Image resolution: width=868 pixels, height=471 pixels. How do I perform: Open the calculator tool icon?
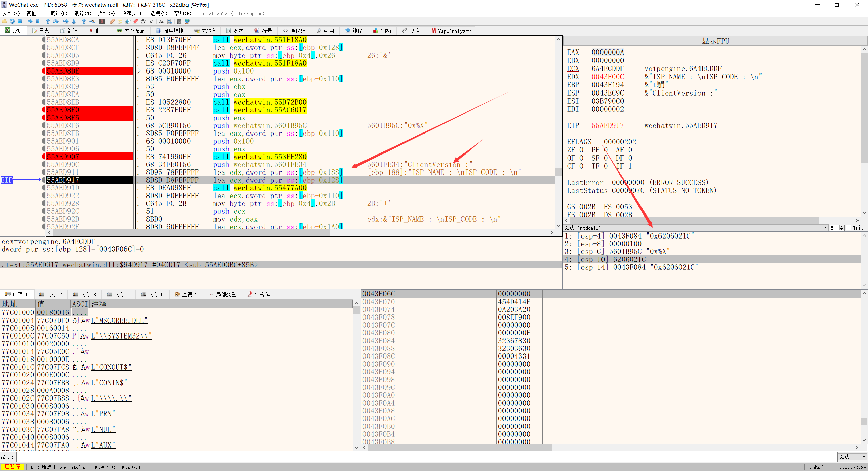coord(179,21)
